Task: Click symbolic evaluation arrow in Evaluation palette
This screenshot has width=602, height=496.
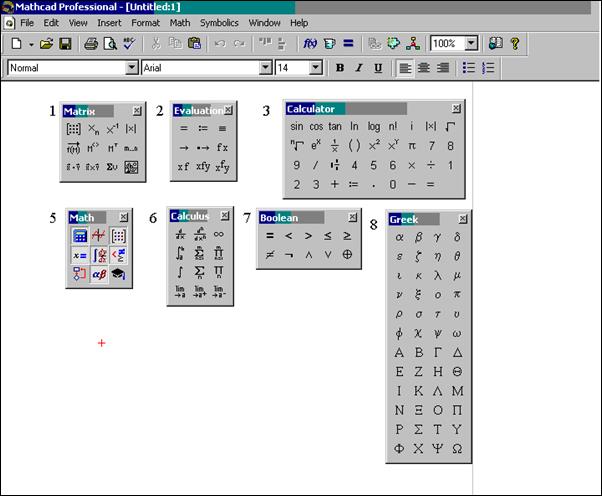Action: click(184, 148)
